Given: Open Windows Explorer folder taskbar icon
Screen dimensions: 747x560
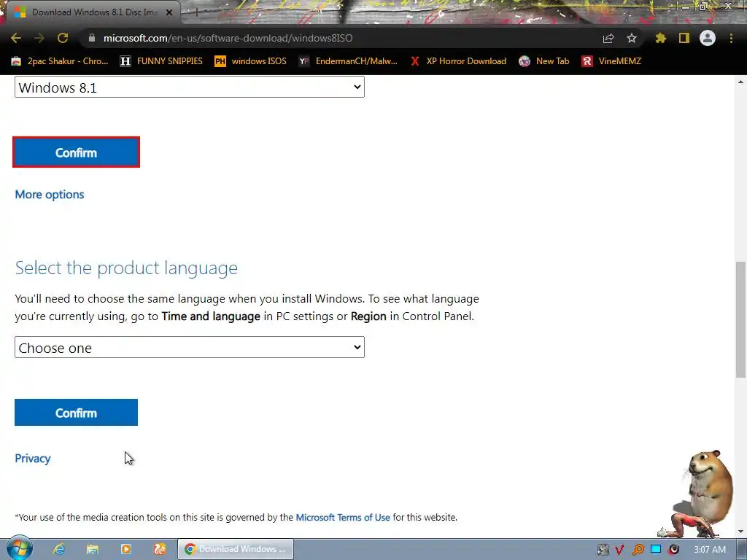Looking at the screenshot, I should [93, 549].
